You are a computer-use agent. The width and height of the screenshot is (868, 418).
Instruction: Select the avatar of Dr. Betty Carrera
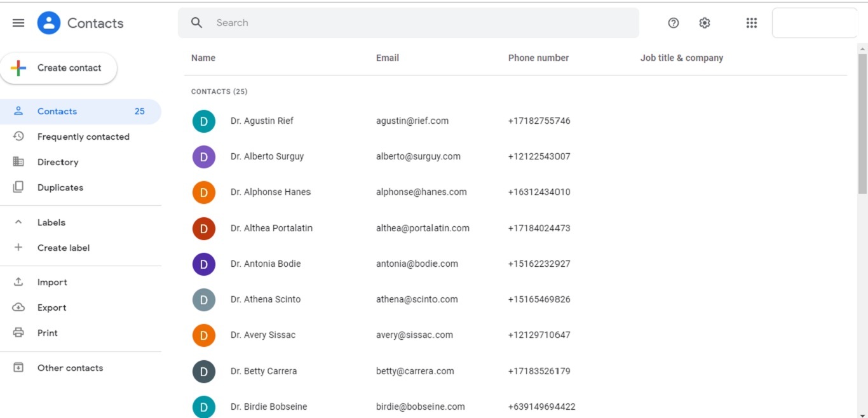coord(204,371)
